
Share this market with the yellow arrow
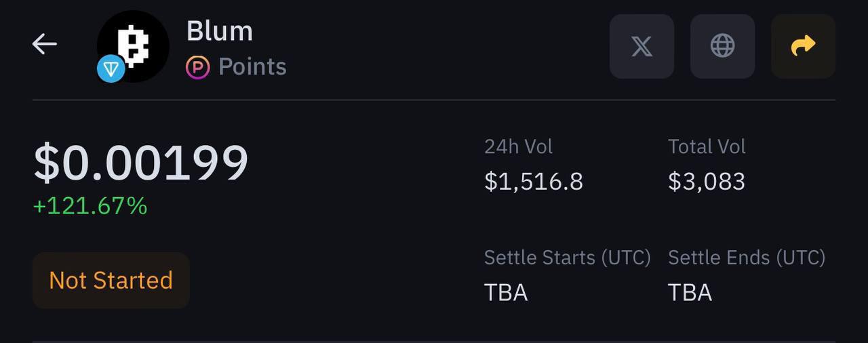click(x=803, y=46)
